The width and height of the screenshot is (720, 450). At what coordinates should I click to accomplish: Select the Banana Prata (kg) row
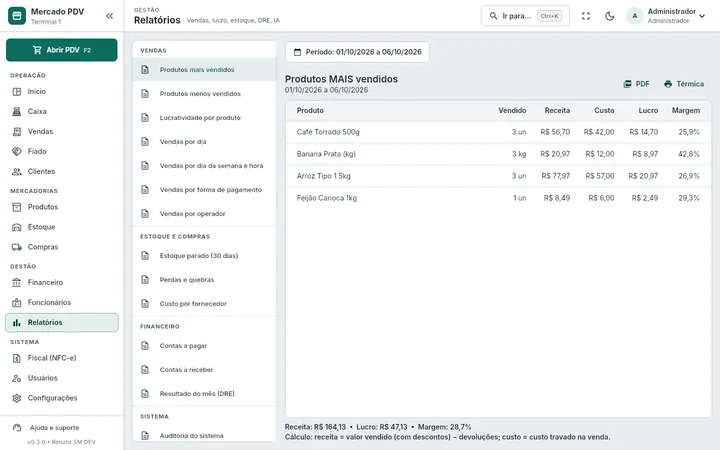tap(498, 154)
